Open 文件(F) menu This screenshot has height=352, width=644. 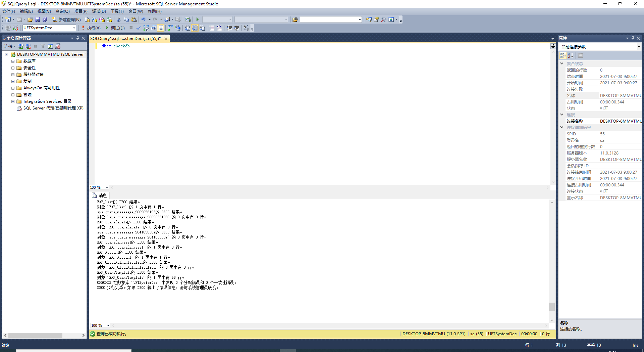9,11
